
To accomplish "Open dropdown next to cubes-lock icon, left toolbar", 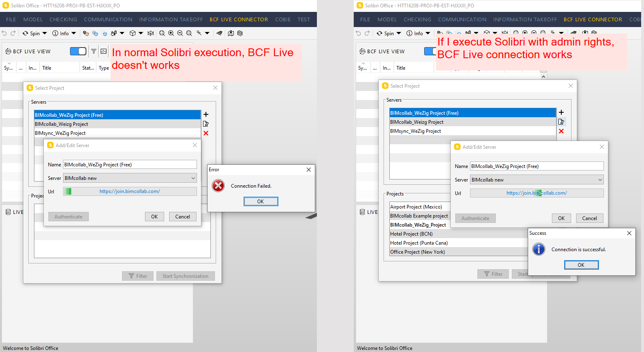I will pos(122,33).
